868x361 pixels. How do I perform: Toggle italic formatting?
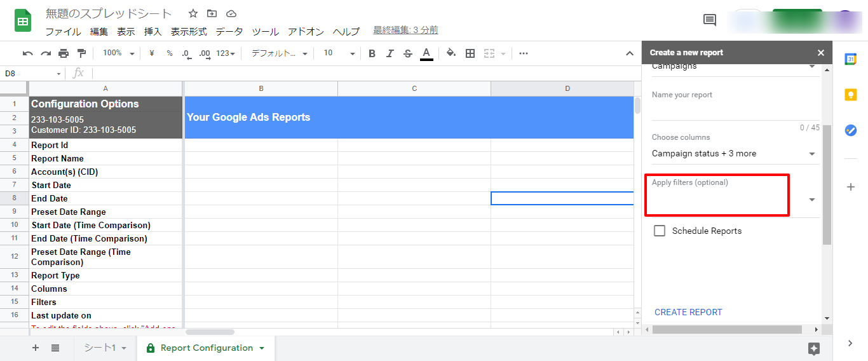390,53
